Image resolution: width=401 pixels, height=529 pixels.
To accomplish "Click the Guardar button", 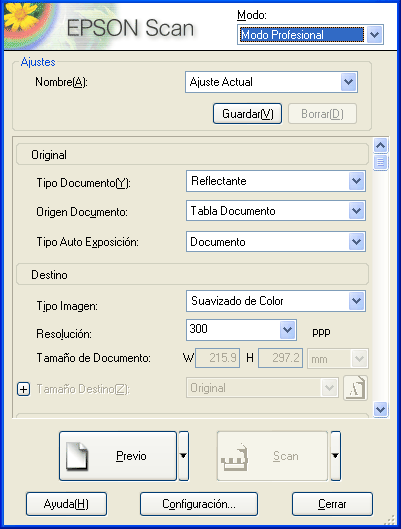I will coord(248,114).
